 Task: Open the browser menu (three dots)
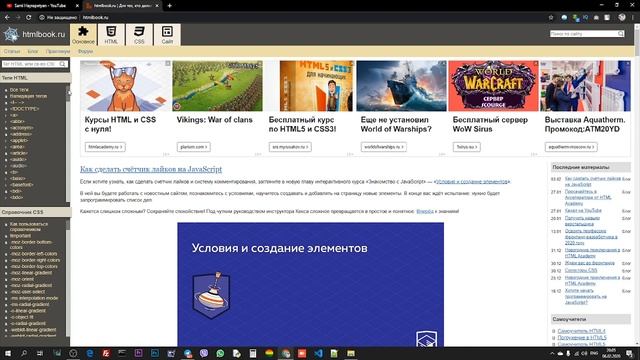tap(633, 17)
